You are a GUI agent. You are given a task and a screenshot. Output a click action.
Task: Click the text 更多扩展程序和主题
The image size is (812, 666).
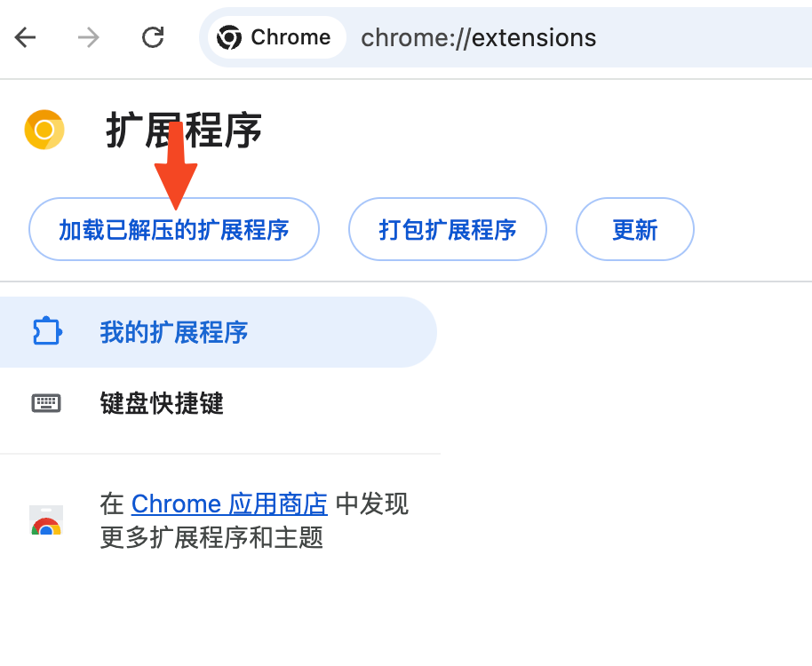211,537
